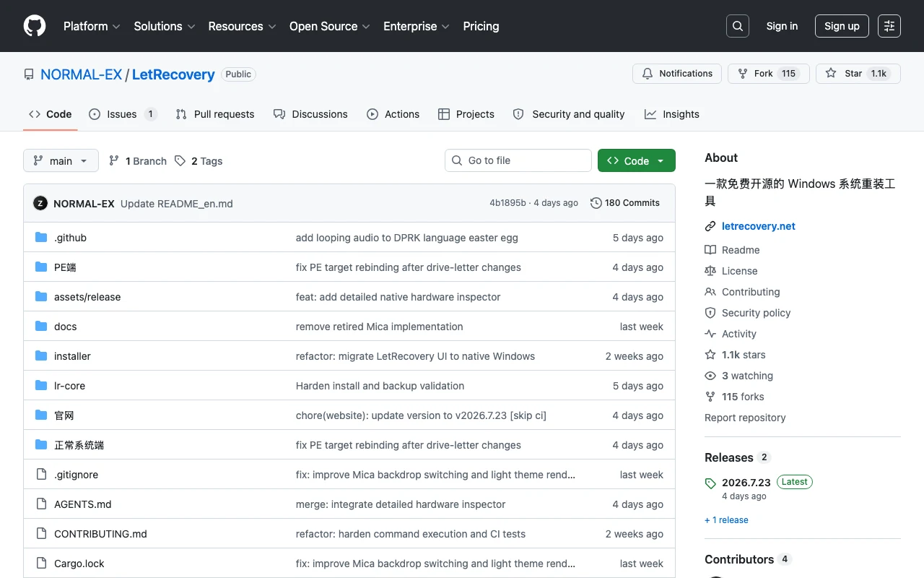Open the CONTRIBUTING.md file
The image size is (924, 578).
[x=100, y=534]
